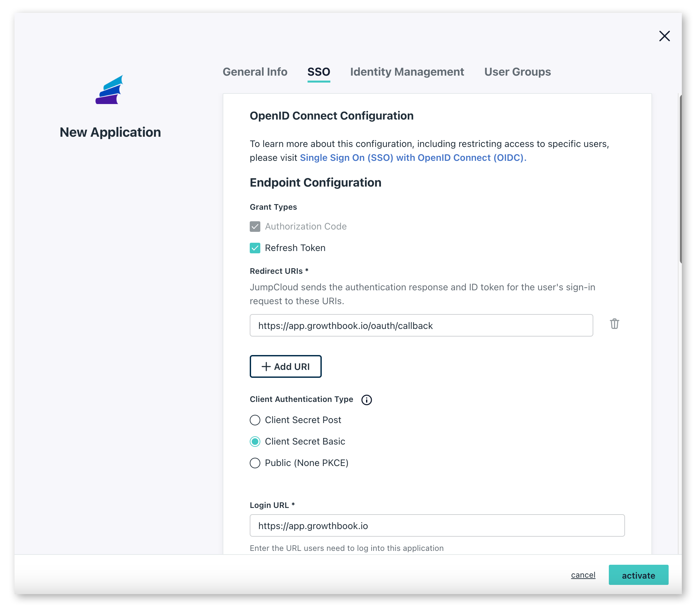This screenshot has height=609, width=700.
Task: Click the OpenID Connect Configuration heading
Action: (x=331, y=116)
